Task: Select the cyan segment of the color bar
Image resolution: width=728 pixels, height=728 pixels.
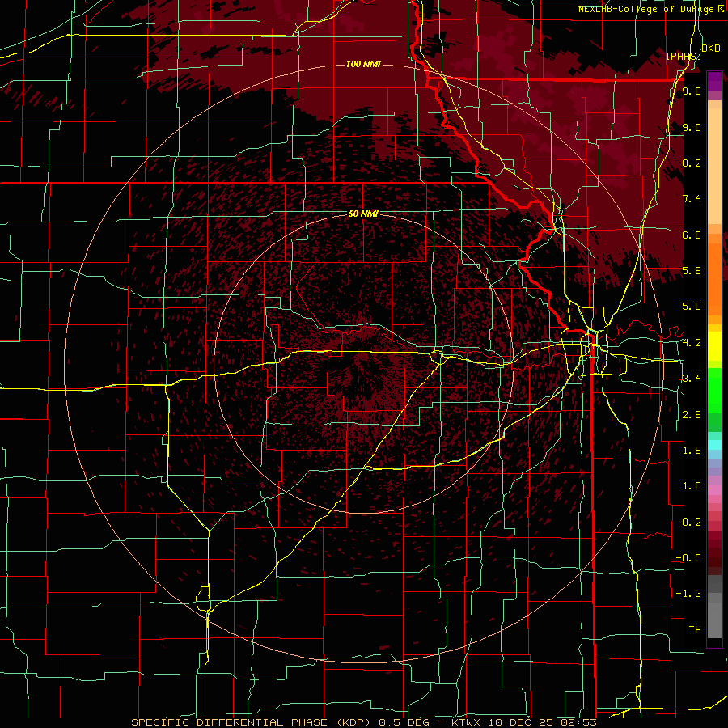Action: [714, 445]
